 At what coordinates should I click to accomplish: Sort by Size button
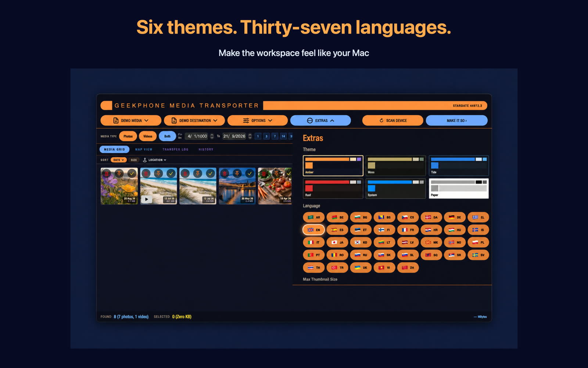pos(134,160)
